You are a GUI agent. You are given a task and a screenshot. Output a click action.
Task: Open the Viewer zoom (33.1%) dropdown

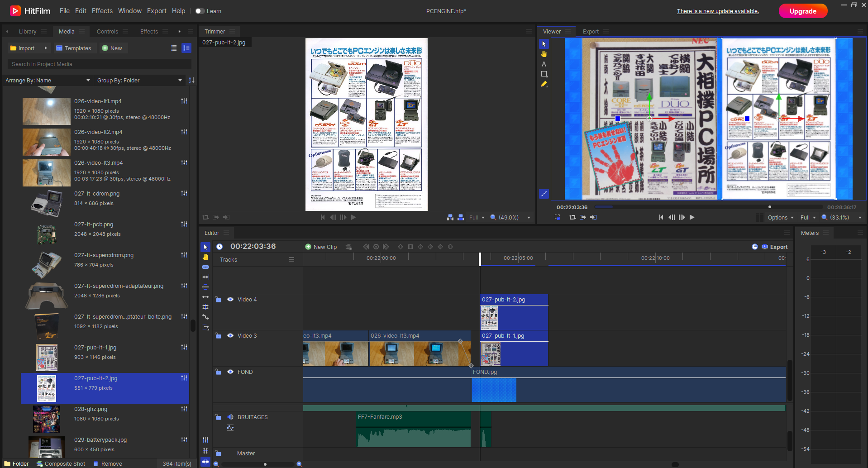(x=842, y=217)
